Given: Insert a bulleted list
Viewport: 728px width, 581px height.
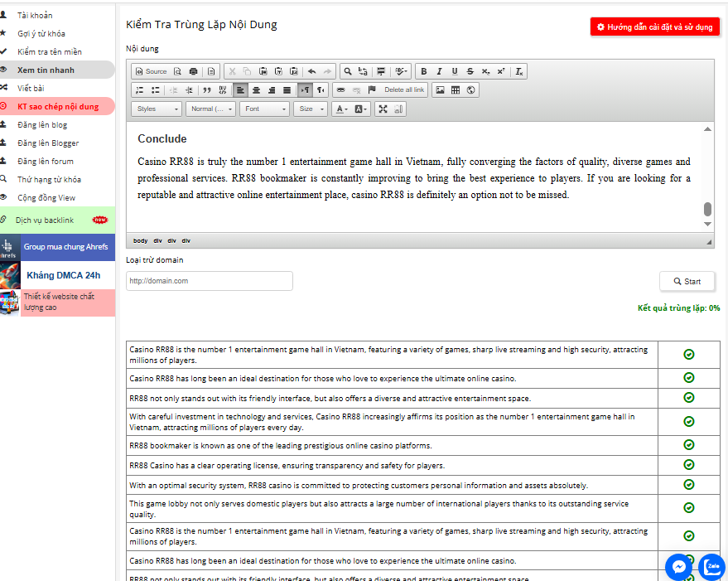Looking at the screenshot, I should point(156,90).
